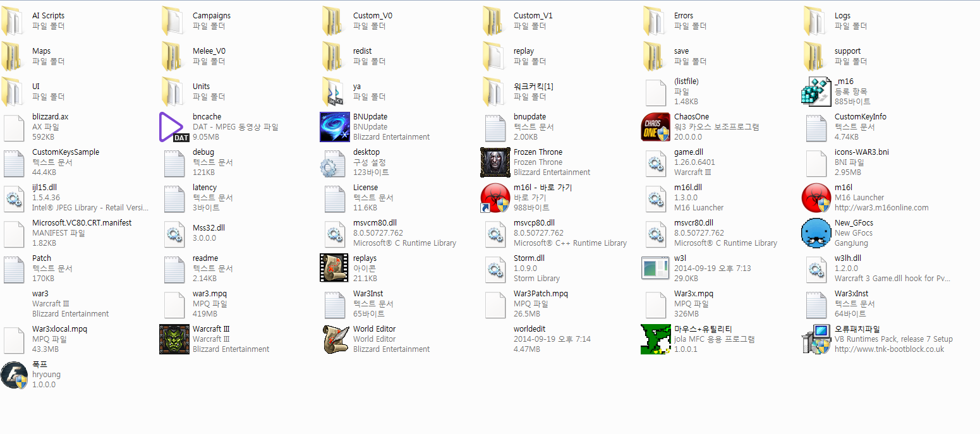Image resolution: width=980 pixels, height=434 pixels.
Task: Select the _m16 registry entry icon
Action: [816, 92]
